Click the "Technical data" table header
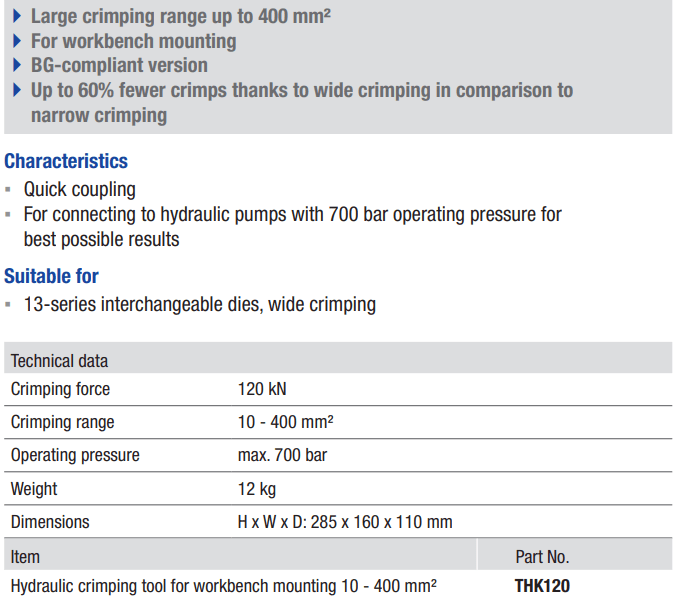 (x=59, y=360)
